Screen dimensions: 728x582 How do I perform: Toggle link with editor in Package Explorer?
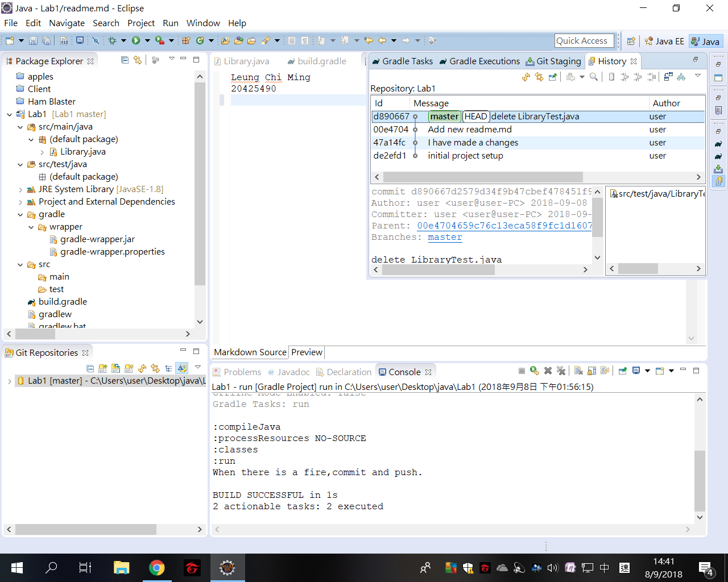point(138,61)
